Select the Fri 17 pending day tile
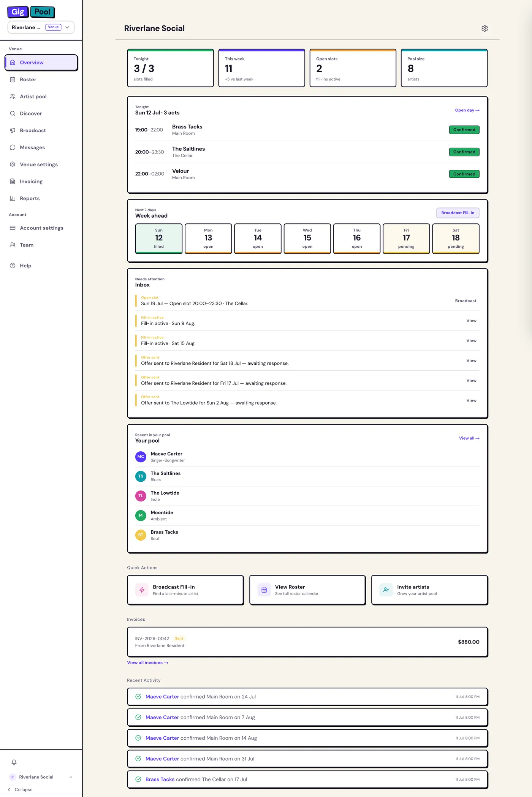This screenshot has height=797, width=532. (x=406, y=239)
